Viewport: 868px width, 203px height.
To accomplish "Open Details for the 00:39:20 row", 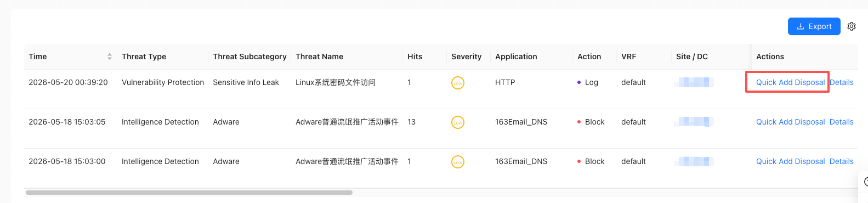I will pyautogui.click(x=841, y=82).
